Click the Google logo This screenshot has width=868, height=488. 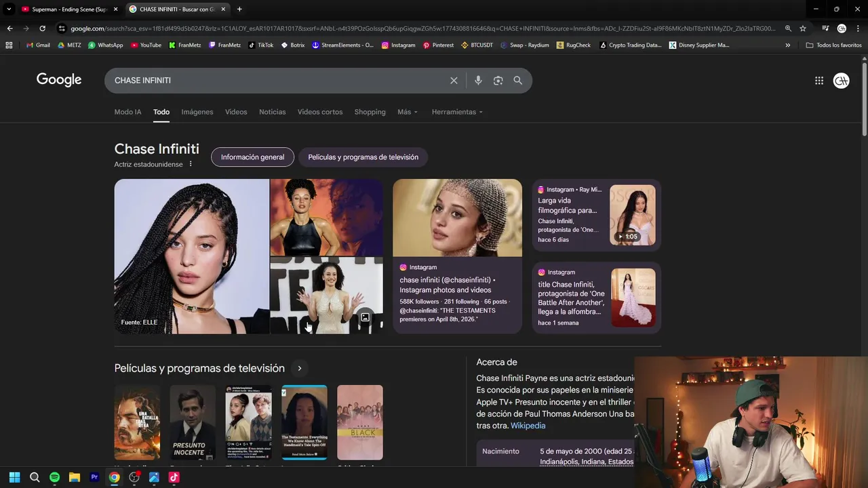point(59,80)
